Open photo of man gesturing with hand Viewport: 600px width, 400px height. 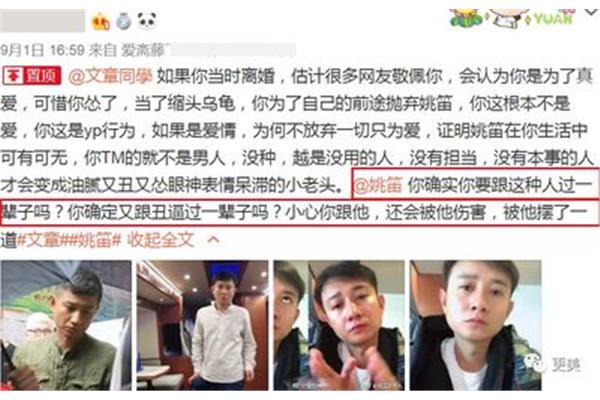[x=339, y=325]
